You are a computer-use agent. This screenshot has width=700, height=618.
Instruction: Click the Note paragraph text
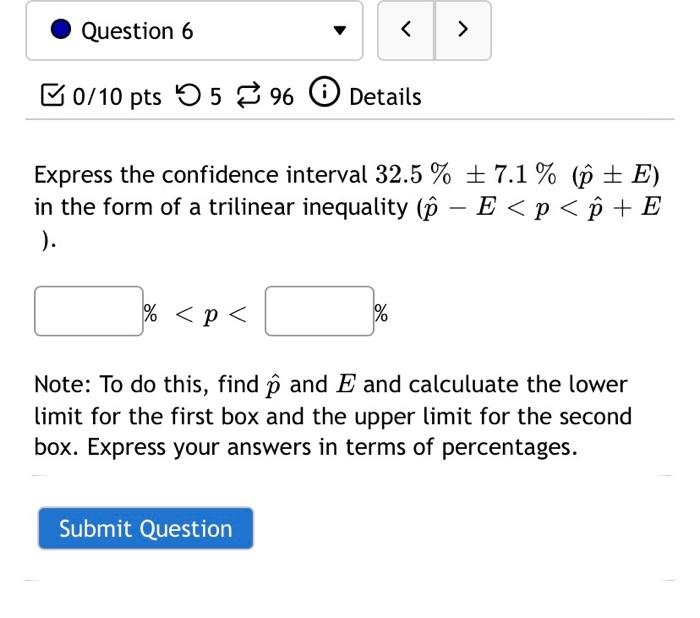tap(333, 416)
